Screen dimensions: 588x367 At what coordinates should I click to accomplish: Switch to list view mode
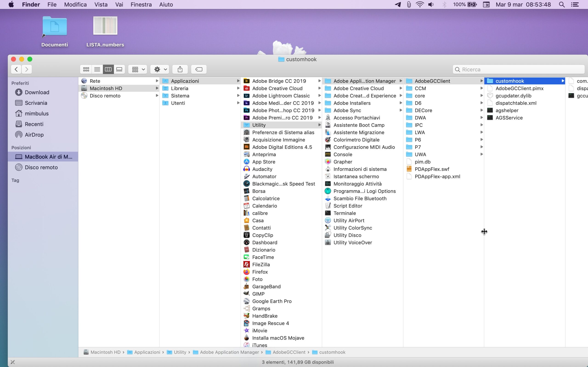coord(97,70)
